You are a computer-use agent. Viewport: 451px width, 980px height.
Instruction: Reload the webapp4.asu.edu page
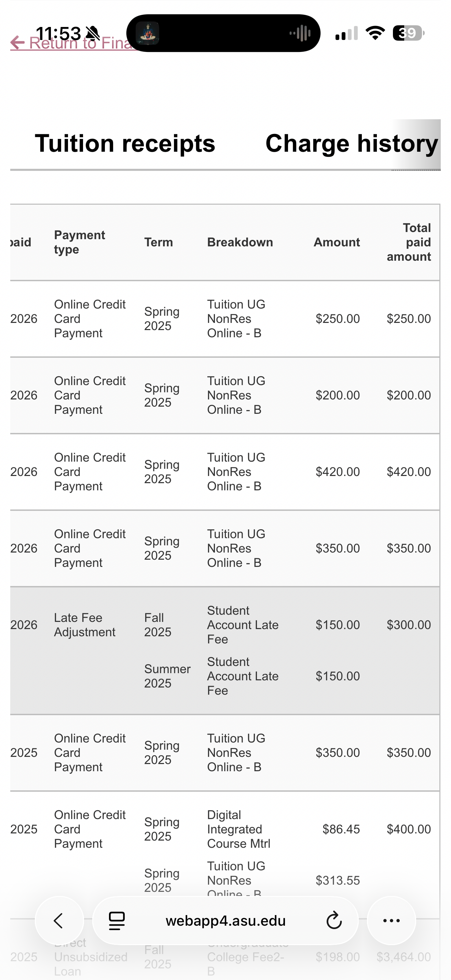click(x=334, y=921)
